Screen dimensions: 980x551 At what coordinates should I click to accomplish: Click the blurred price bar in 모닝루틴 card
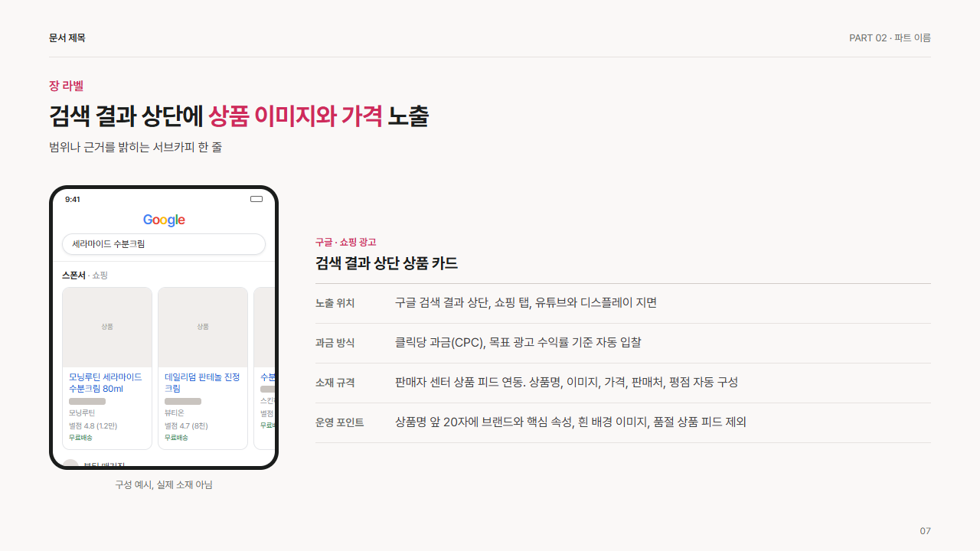coord(87,401)
